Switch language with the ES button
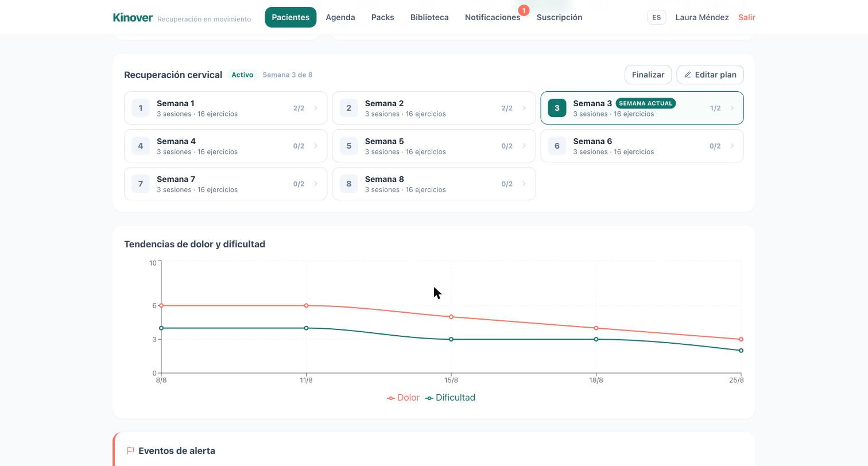 coord(656,17)
